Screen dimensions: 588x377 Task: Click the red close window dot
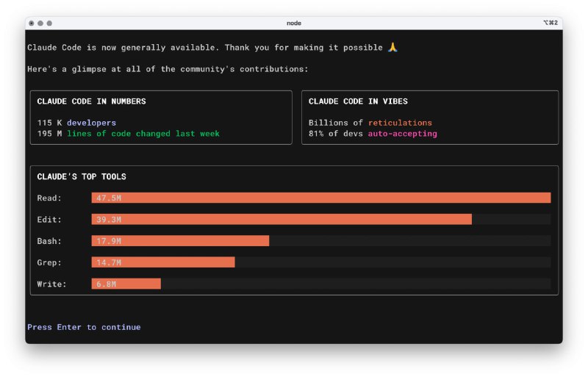[x=32, y=24]
